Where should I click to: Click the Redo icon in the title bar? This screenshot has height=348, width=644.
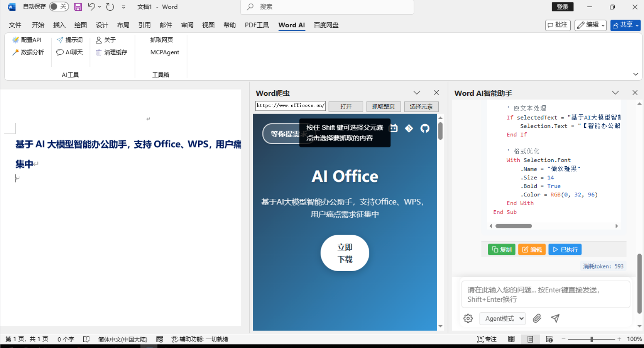(x=110, y=7)
